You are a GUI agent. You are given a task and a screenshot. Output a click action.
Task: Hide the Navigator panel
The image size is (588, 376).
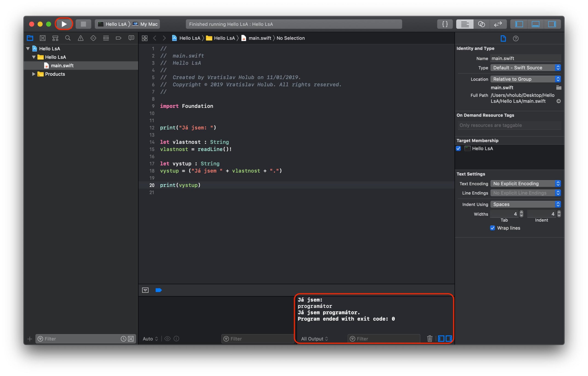pos(519,24)
